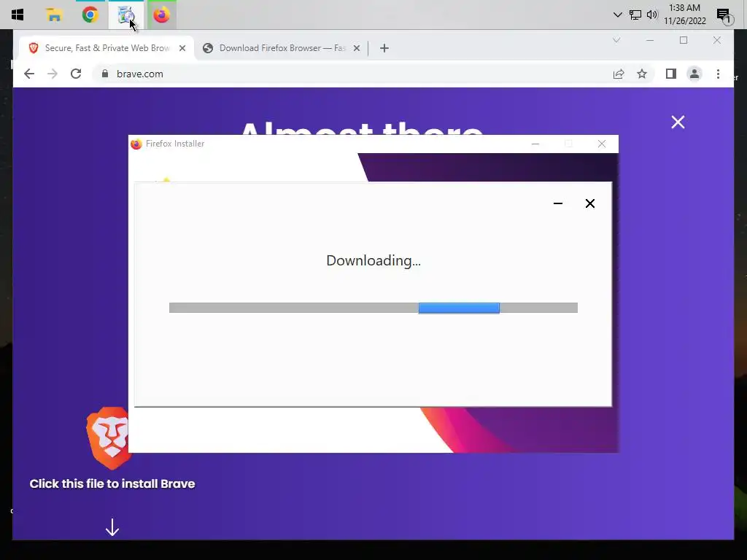Go forward in Chrome

tap(53, 74)
